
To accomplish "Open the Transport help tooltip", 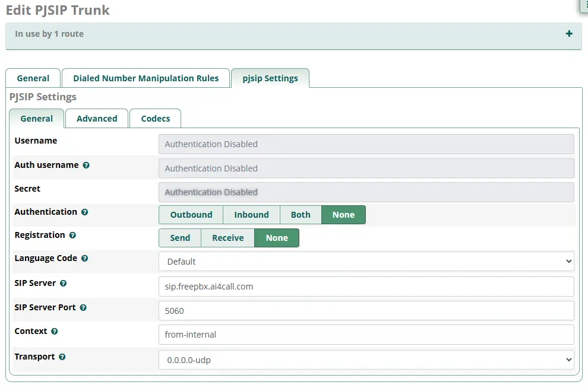I will click(x=62, y=357).
